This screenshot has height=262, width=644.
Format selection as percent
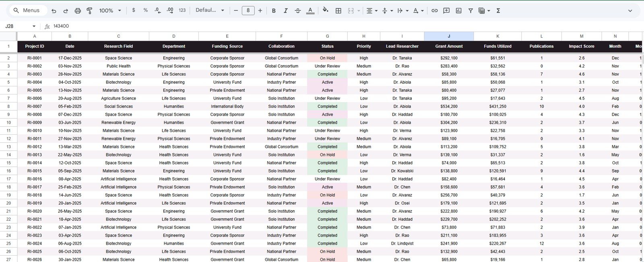coord(145,10)
